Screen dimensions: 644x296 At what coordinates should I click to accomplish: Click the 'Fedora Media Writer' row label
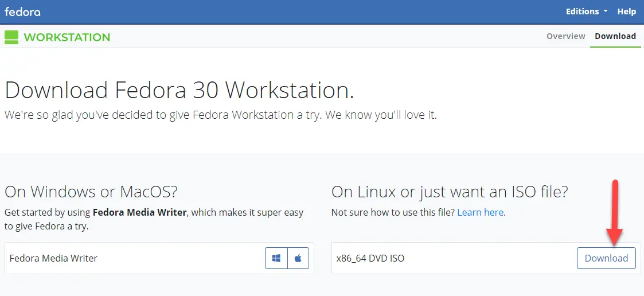click(x=53, y=259)
